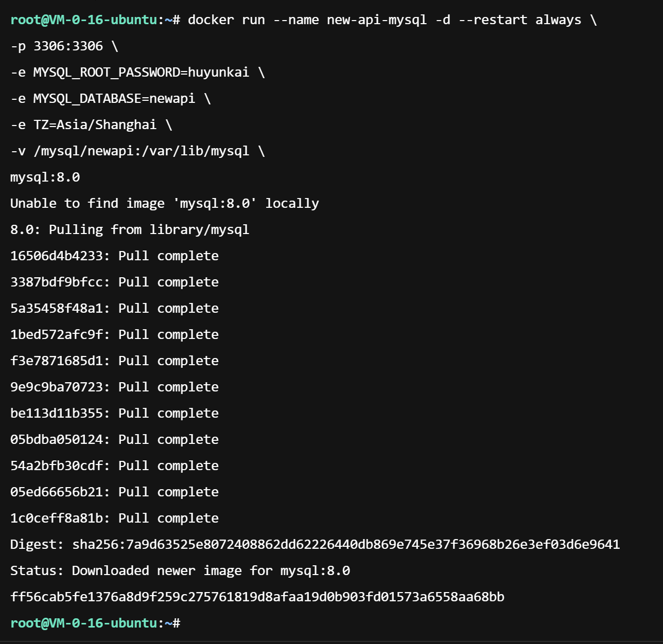Image resolution: width=663 pixels, height=644 pixels.
Task: Click the port mapping 3306:3306
Action: pos(68,46)
